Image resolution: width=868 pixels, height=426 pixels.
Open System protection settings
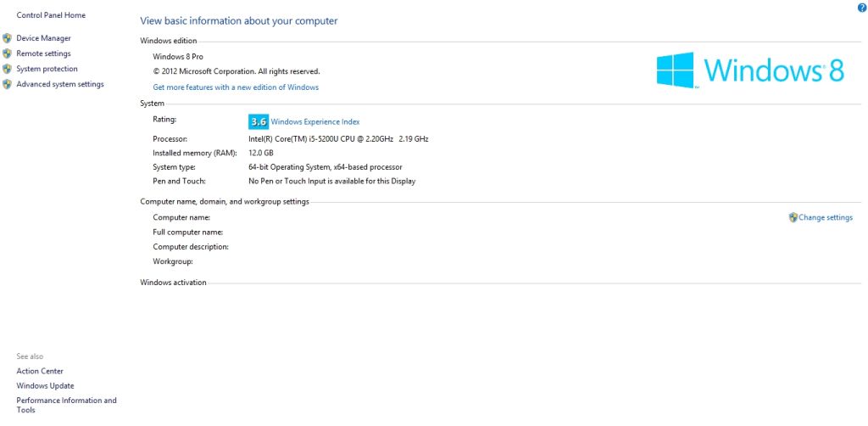(x=47, y=70)
